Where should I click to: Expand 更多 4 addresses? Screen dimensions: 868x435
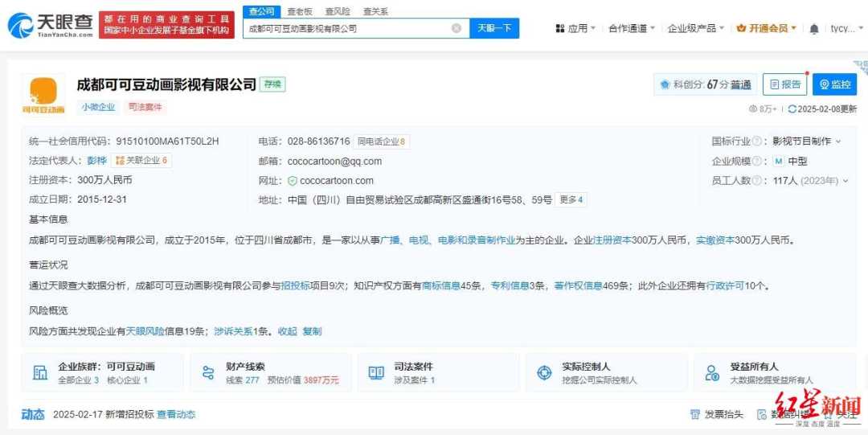571,200
